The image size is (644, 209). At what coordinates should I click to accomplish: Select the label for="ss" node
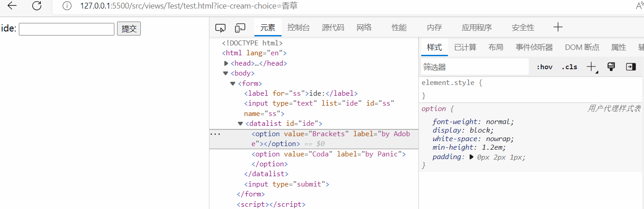coord(301,93)
